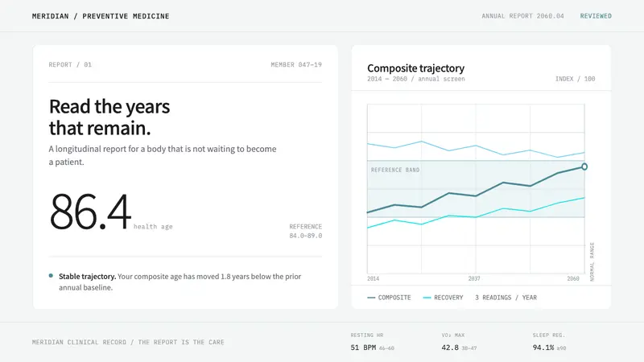This screenshot has width=644, height=362.
Task: Click the 3 READINGS / YEAR legend text
Action: click(x=506, y=298)
